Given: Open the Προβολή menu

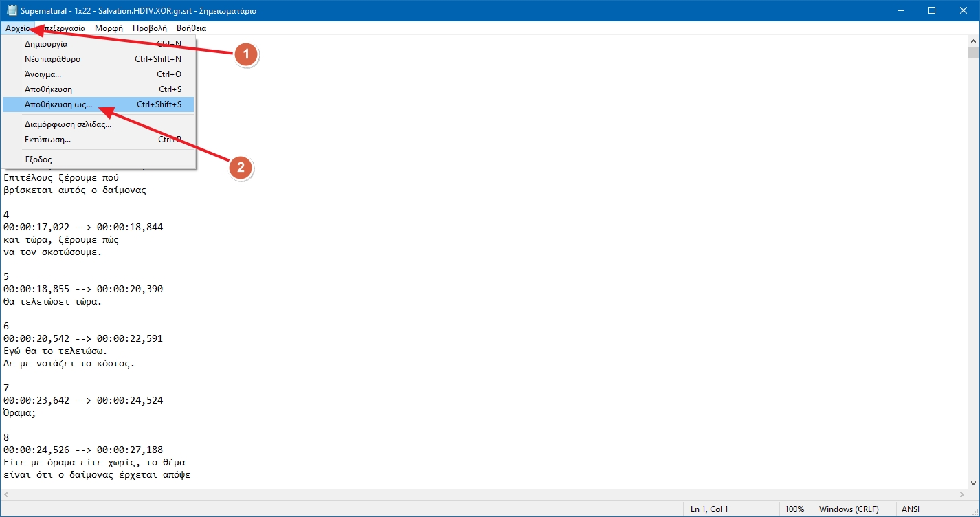Looking at the screenshot, I should click(150, 28).
